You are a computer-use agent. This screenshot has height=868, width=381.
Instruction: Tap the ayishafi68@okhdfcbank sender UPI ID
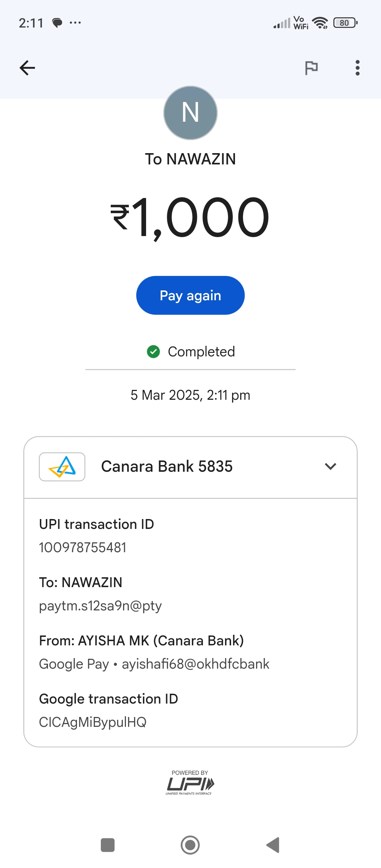195,664
